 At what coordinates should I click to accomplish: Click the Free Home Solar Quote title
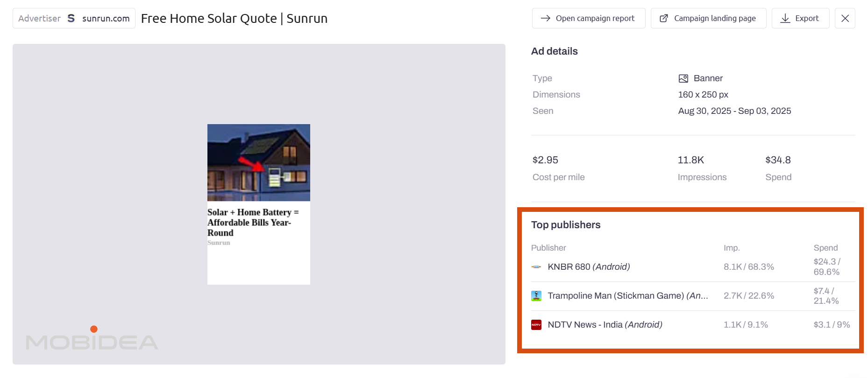click(x=234, y=18)
